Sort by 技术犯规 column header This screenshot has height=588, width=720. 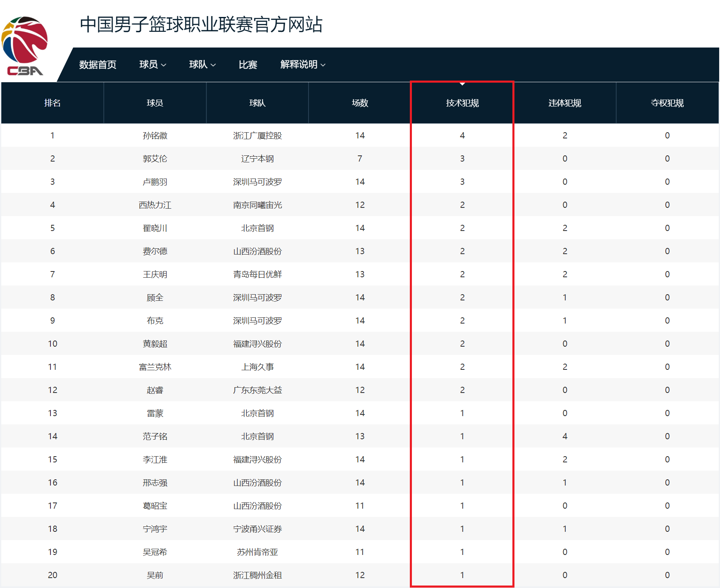coord(462,103)
